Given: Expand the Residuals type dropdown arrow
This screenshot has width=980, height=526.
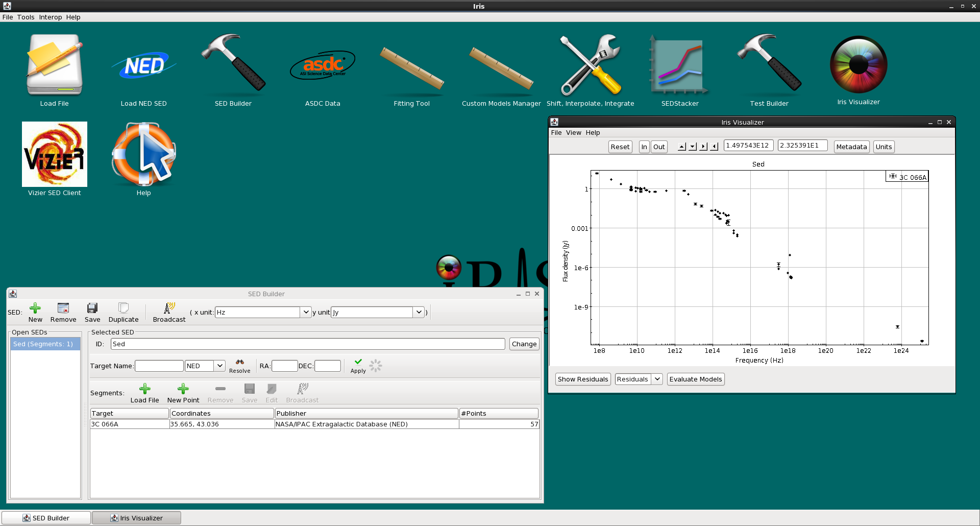Looking at the screenshot, I should [657, 379].
